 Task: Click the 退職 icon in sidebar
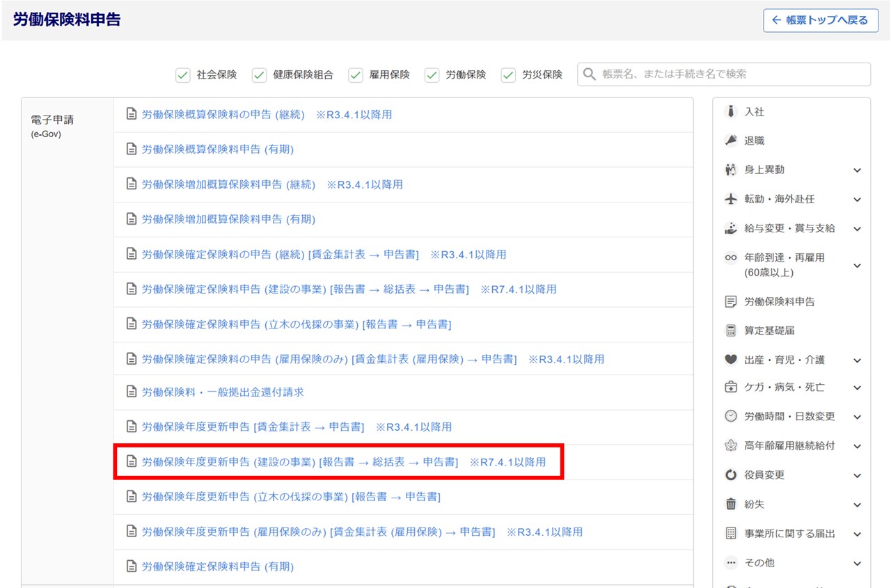tap(730, 141)
